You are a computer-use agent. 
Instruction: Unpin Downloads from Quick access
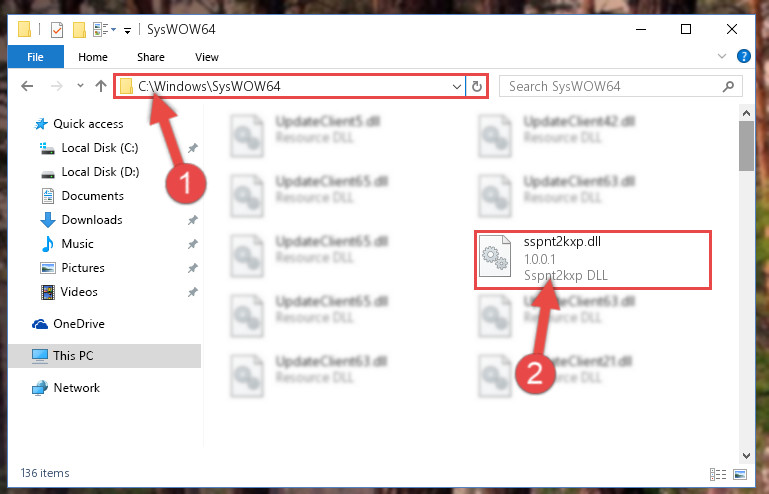coord(193,220)
